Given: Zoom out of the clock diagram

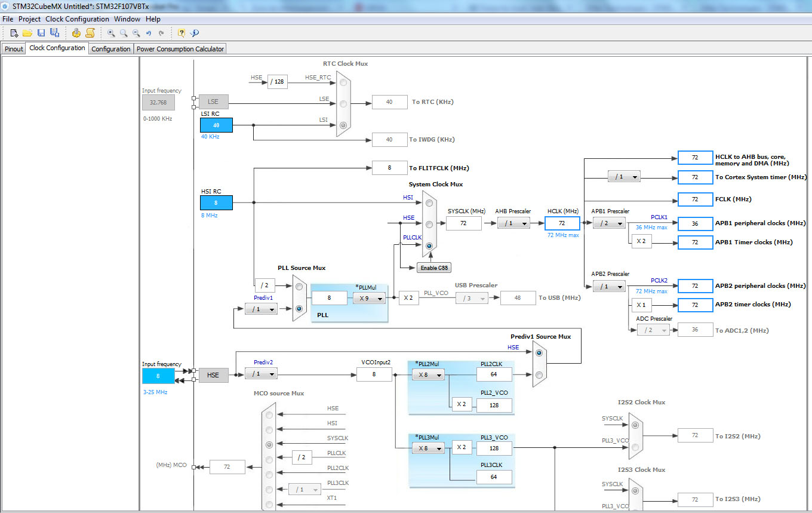Looking at the screenshot, I should coord(135,33).
